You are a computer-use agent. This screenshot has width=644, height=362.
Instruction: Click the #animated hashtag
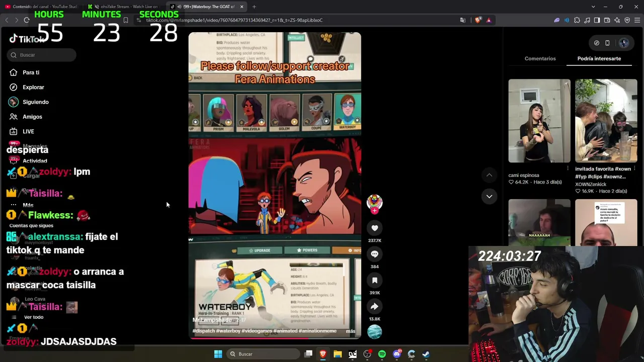pos(285,331)
